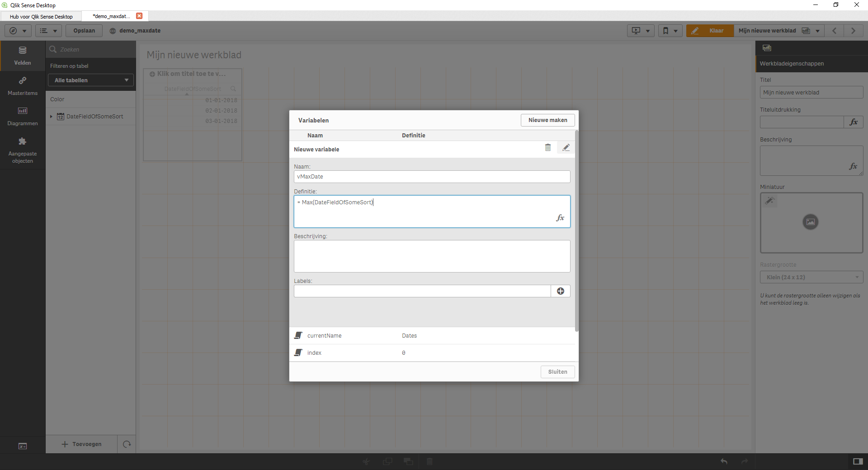Open the Aangepaste objecten tab
The width and height of the screenshot is (868, 470).
point(23,150)
